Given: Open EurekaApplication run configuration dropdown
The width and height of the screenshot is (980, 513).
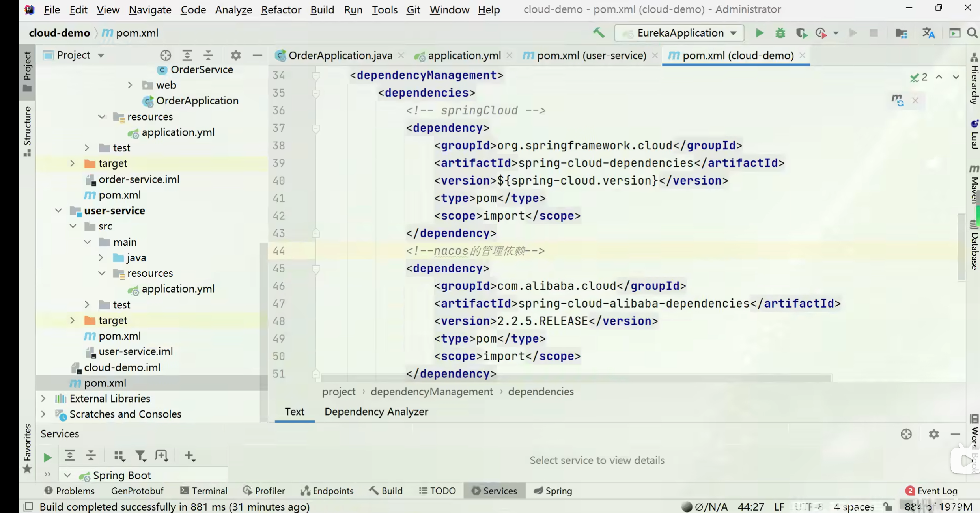Looking at the screenshot, I should point(679,33).
